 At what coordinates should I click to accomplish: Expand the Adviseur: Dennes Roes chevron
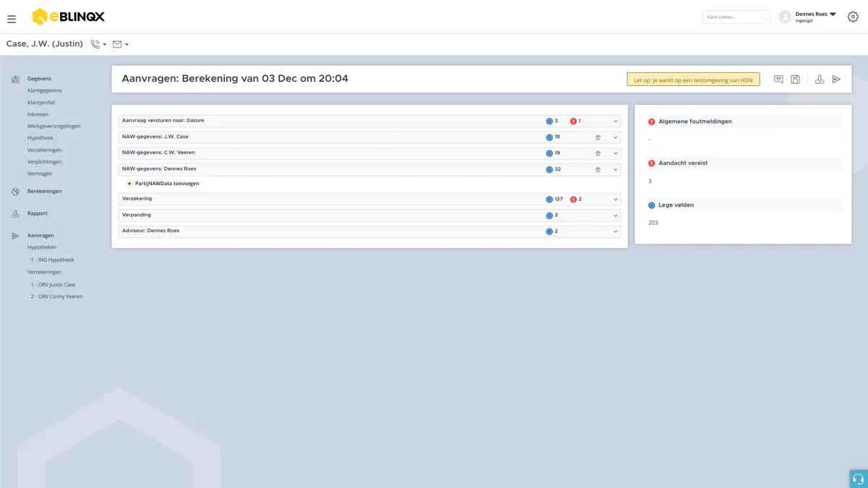[x=616, y=231]
